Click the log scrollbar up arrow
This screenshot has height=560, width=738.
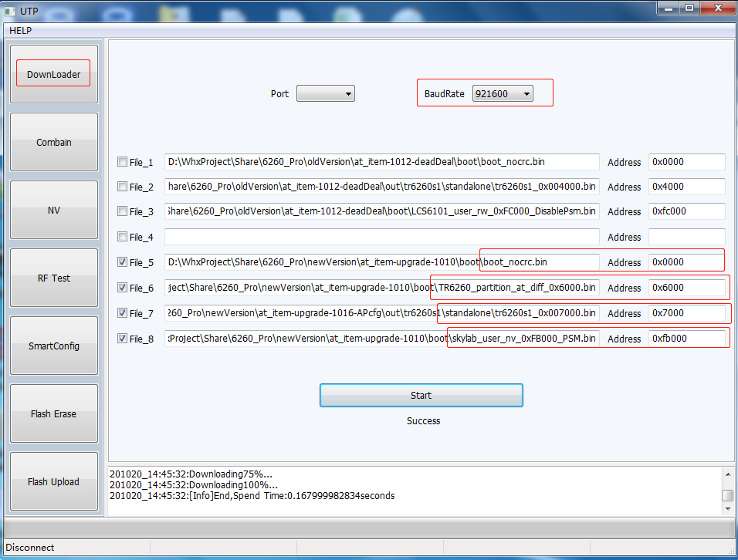click(728, 474)
